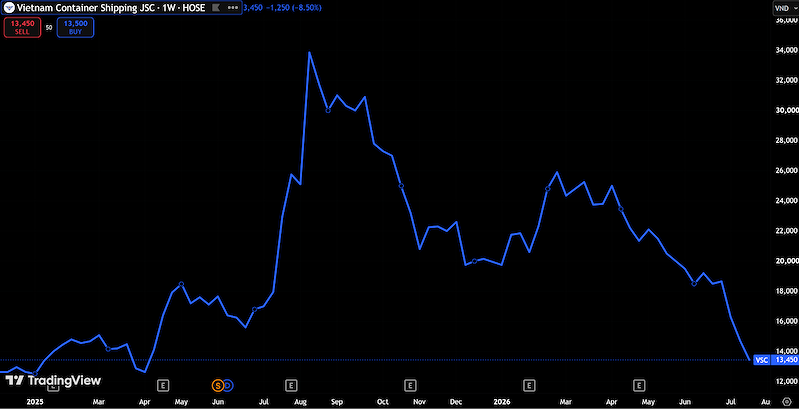This screenshot has width=799, height=409.
Task: Click the earnings E marker near May 2026
Action: coord(638,385)
